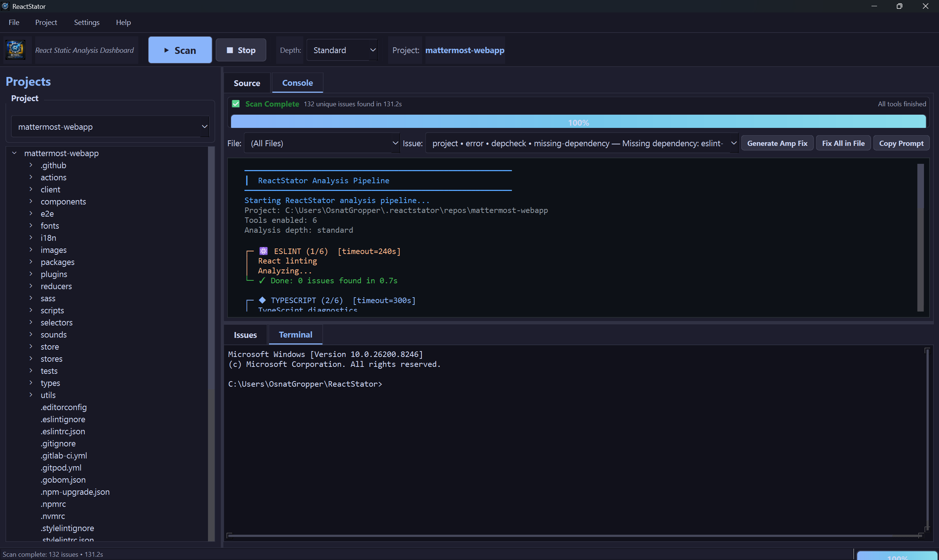939x560 pixels.
Task: Expand the components folder
Action: 31,201
